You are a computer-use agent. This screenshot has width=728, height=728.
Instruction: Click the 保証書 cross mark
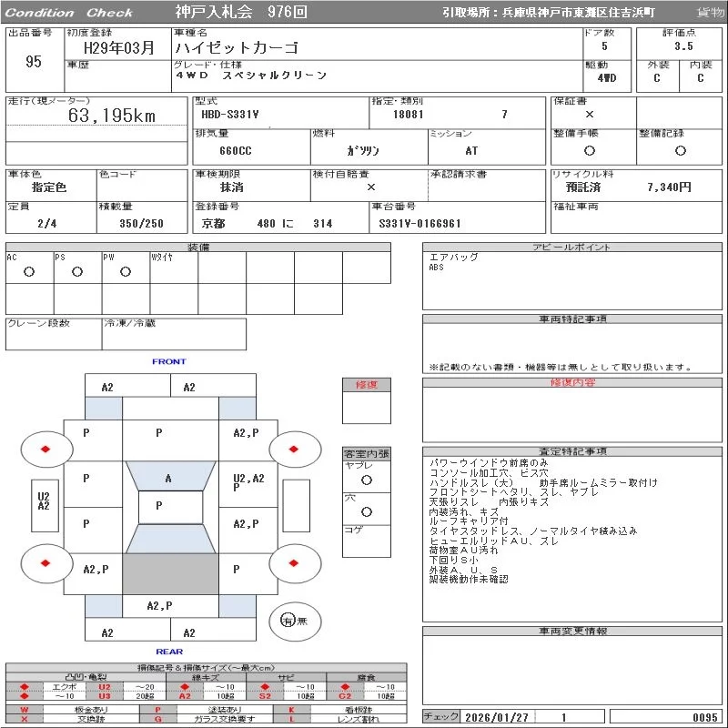pyautogui.click(x=589, y=115)
